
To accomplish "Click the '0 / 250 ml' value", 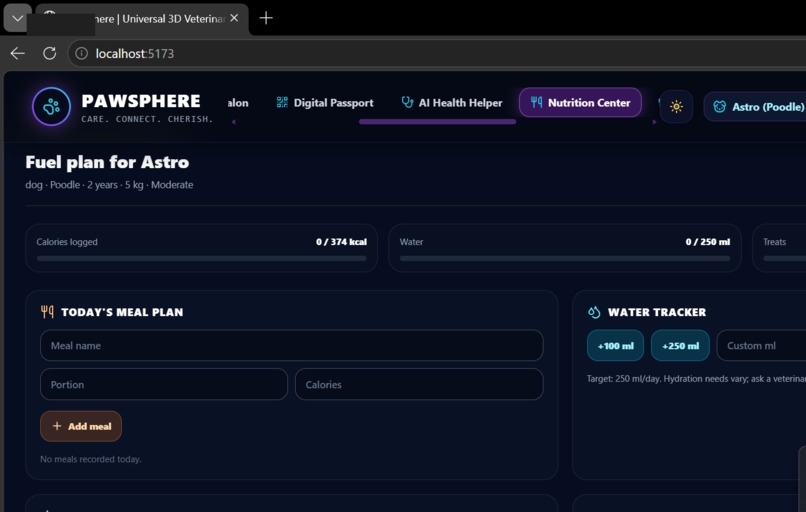I will pyautogui.click(x=707, y=242).
